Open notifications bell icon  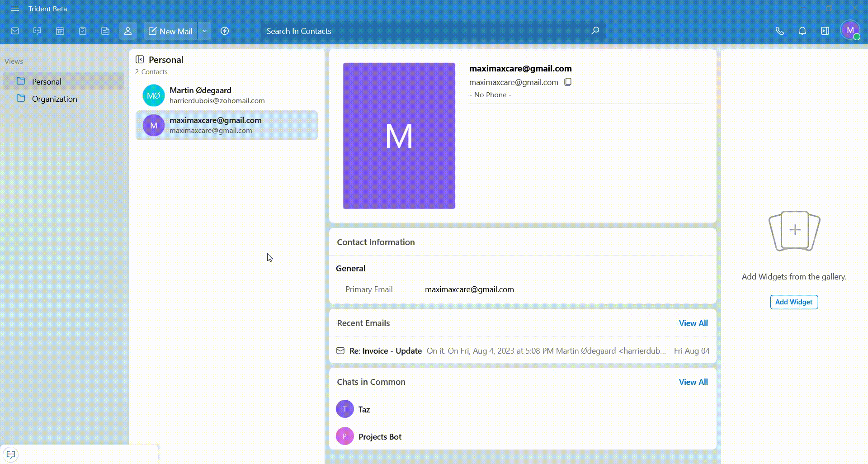pyautogui.click(x=802, y=31)
